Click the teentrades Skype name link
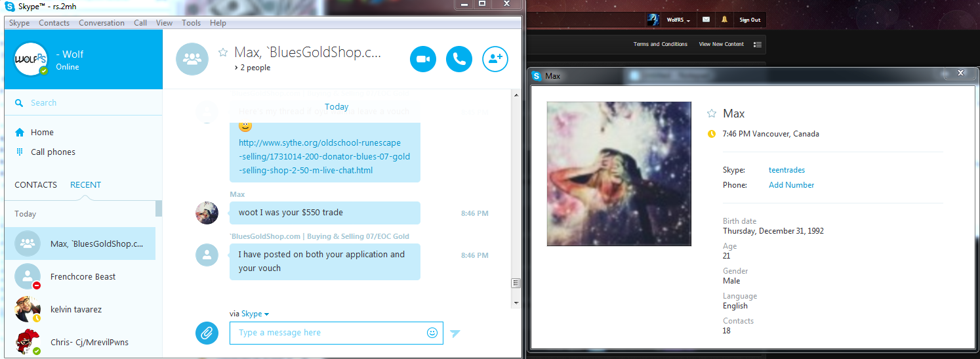Image resolution: width=980 pixels, height=359 pixels. (x=786, y=170)
